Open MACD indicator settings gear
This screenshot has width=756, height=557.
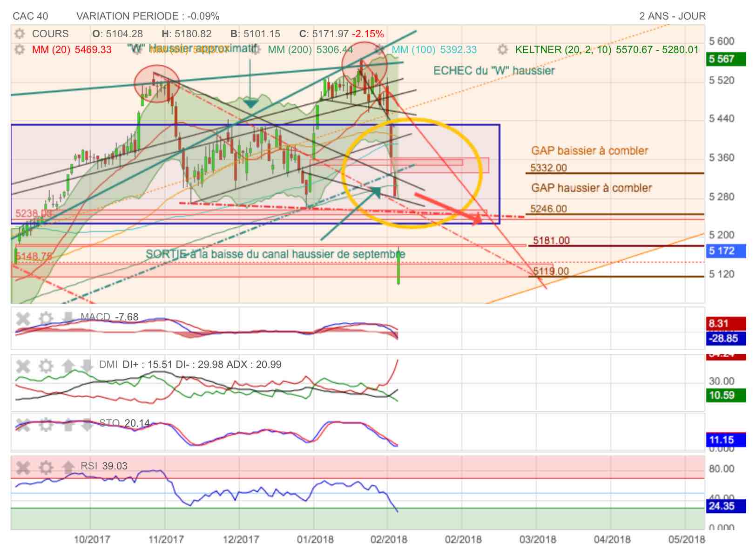[x=46, y=319]
